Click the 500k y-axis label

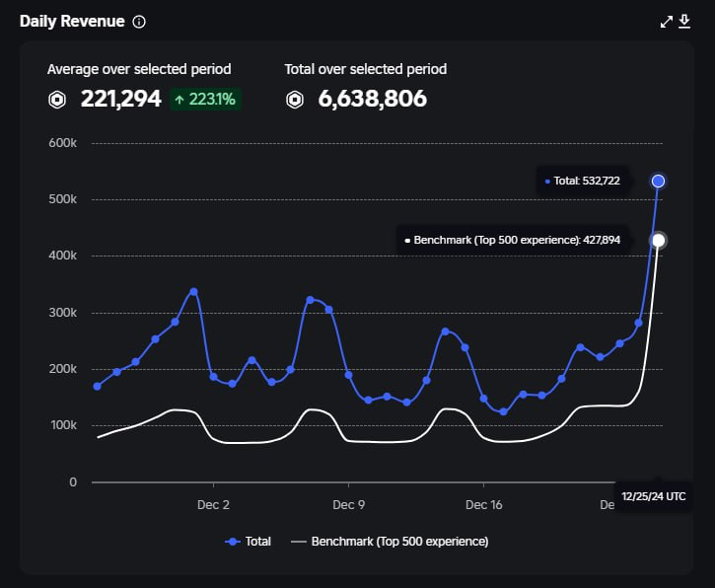63,199
